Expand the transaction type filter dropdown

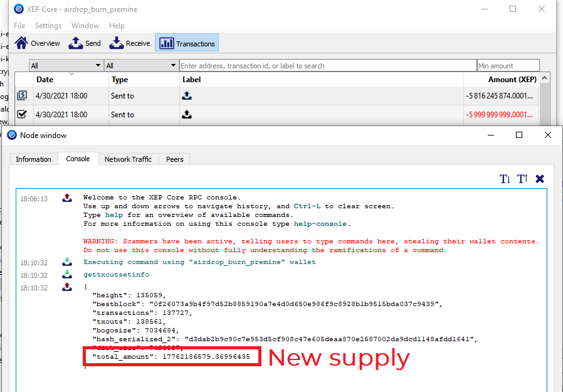[141, 65]
